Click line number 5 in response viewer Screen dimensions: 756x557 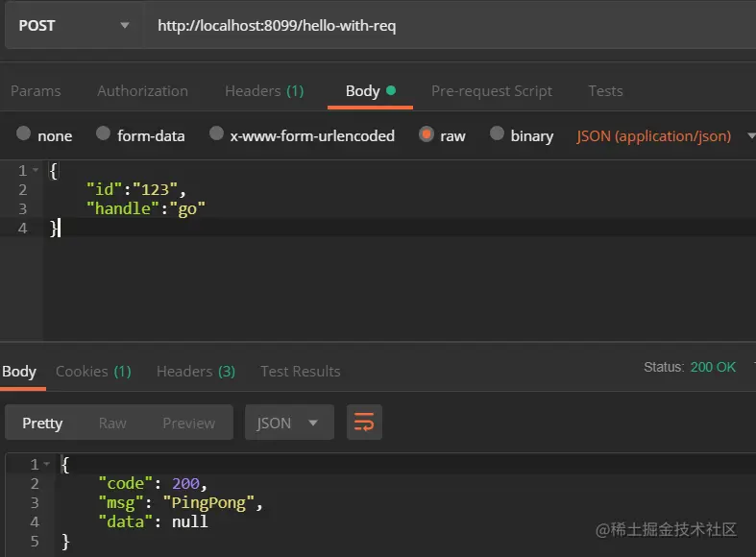tap(35, 541)
